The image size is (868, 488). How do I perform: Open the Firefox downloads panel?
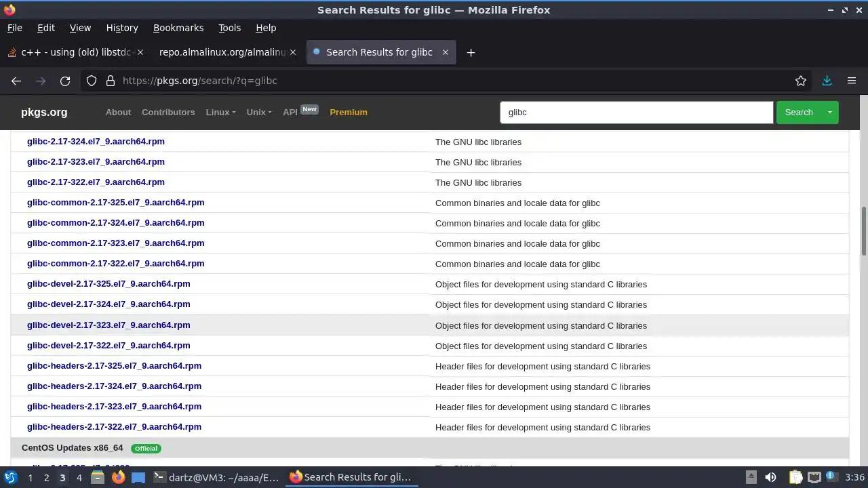pos(827,81)
